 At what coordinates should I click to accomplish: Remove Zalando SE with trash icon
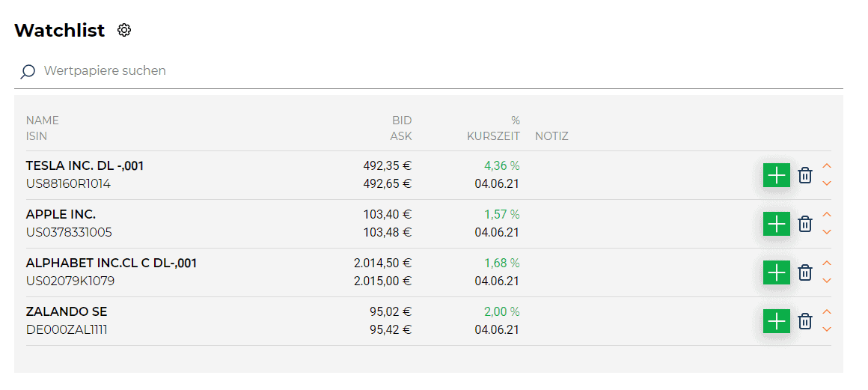tap(805, 321)
